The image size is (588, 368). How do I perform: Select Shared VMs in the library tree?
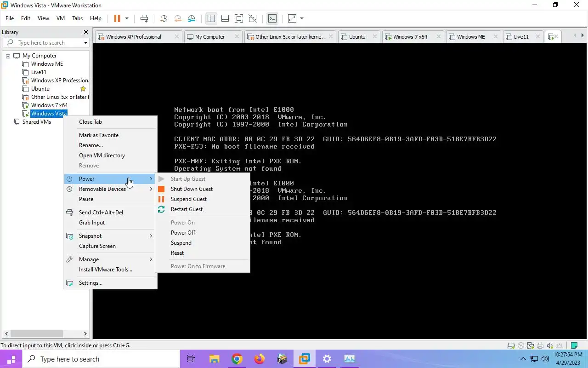[x=36, y=122]
